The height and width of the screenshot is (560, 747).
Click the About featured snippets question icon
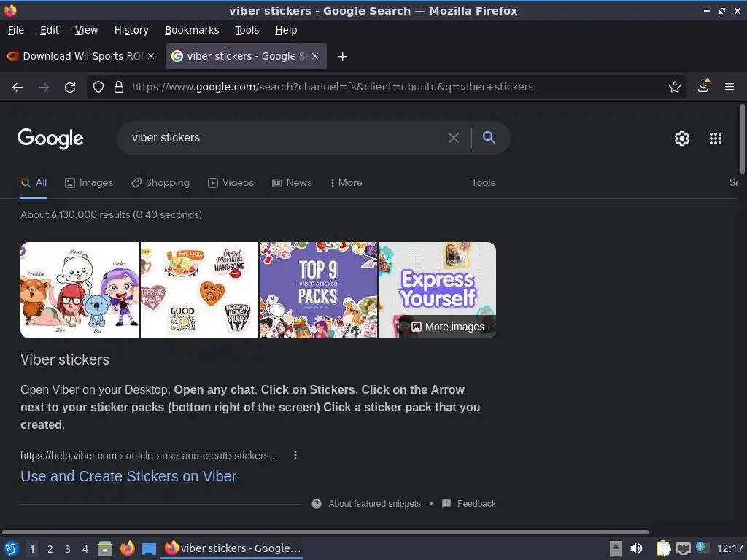[x=317, y=504]
